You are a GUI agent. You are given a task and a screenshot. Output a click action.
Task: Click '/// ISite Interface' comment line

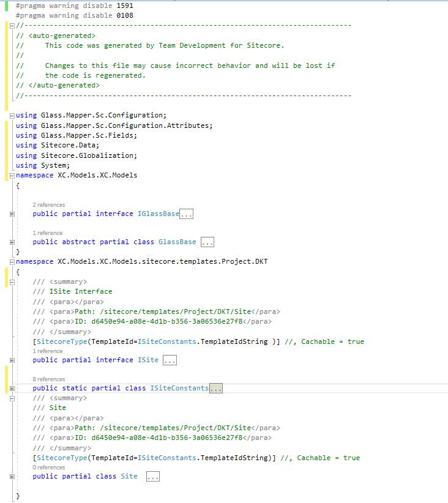(73, 291)
